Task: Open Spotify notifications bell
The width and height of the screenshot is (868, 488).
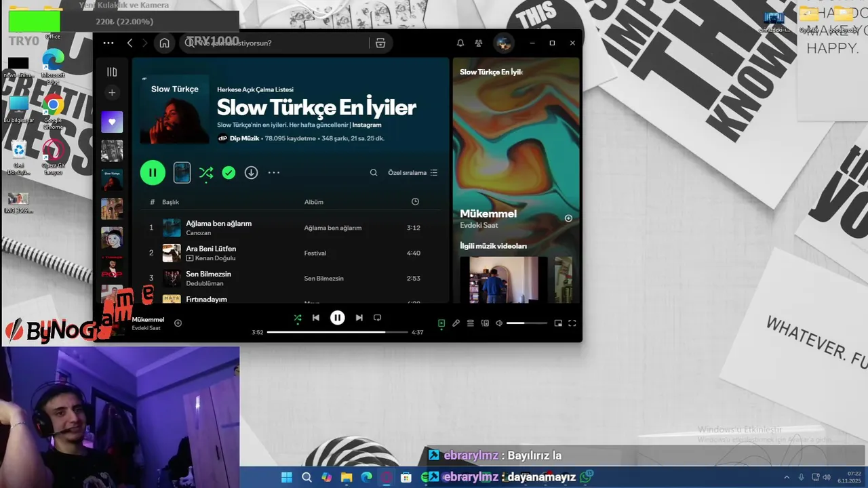Action: (x=460, y=43)
